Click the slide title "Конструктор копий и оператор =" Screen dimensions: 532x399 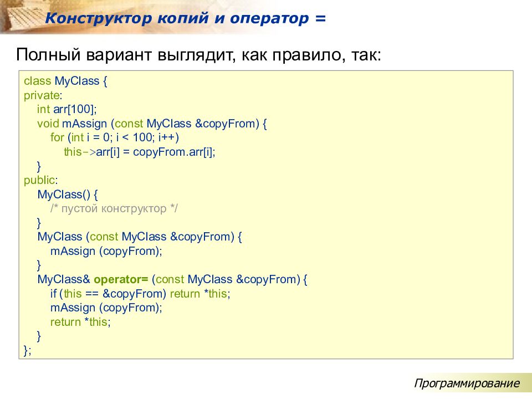click(186, 18)
